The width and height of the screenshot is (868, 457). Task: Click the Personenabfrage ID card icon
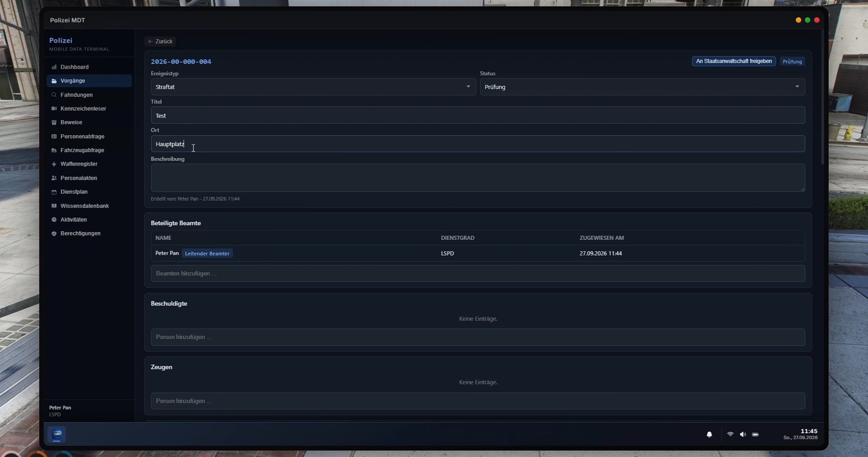(54, 137)
